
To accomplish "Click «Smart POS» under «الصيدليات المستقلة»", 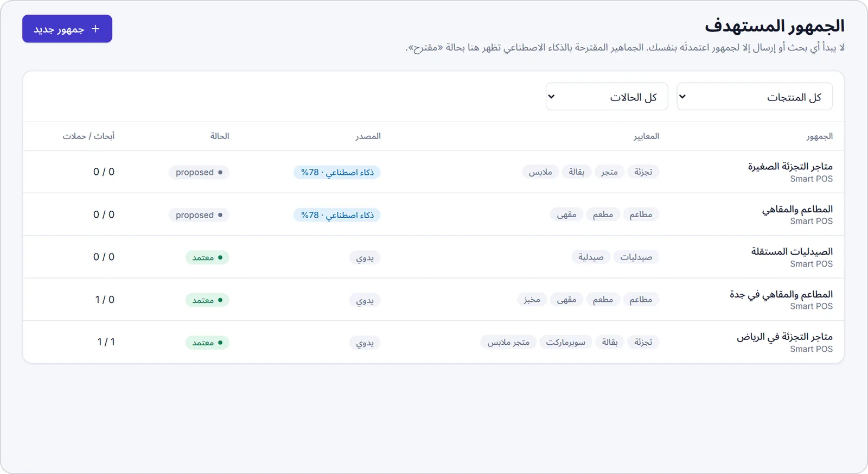I will (811, 264).
